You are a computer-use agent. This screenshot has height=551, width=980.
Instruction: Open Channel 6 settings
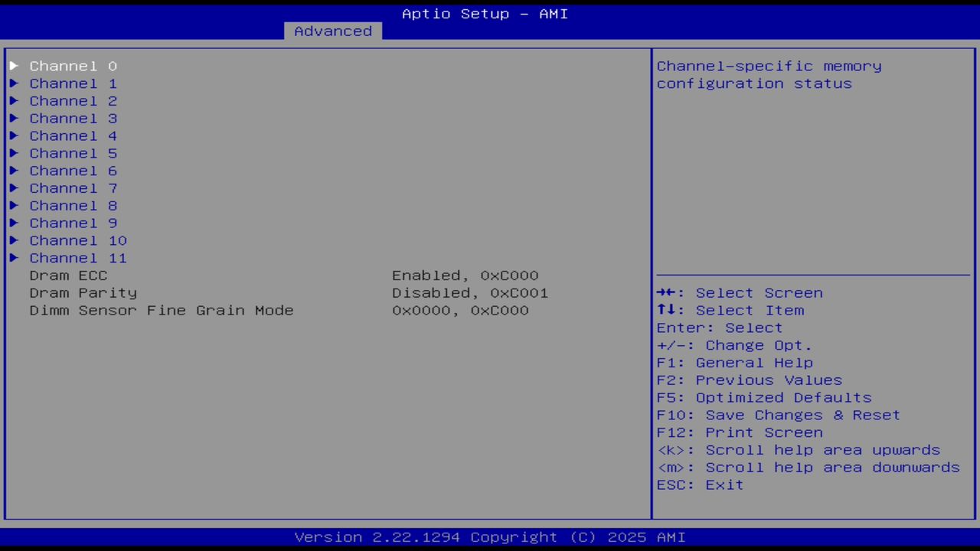pos(73,171)
